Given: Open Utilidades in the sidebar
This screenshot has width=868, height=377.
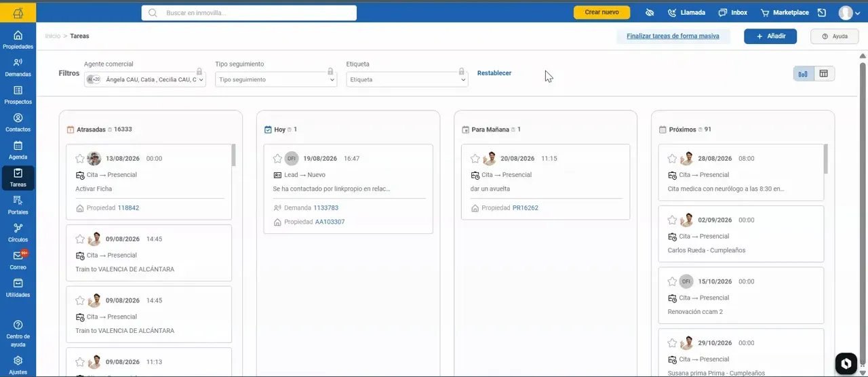Looking at the screenshot, I should pyautogui.click(x=18, y=288).
